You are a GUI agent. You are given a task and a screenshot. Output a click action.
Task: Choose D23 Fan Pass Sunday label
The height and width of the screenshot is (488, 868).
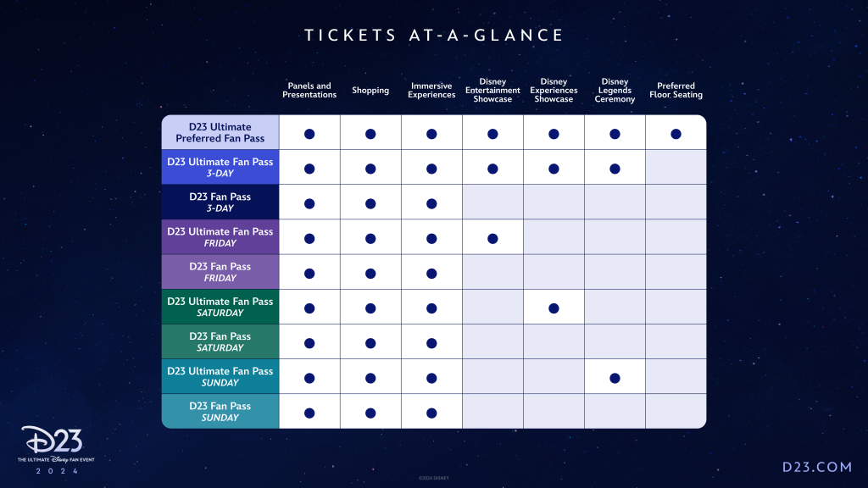[x=220, y=412]
